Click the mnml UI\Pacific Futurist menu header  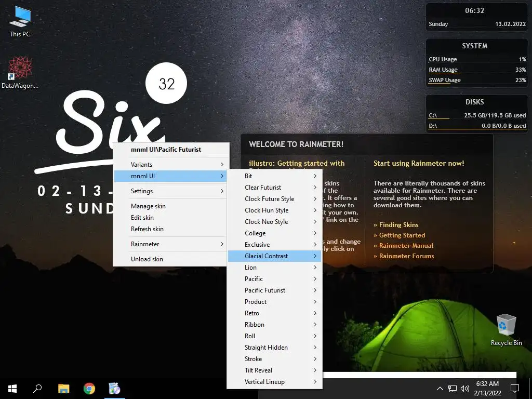(166, 150)
